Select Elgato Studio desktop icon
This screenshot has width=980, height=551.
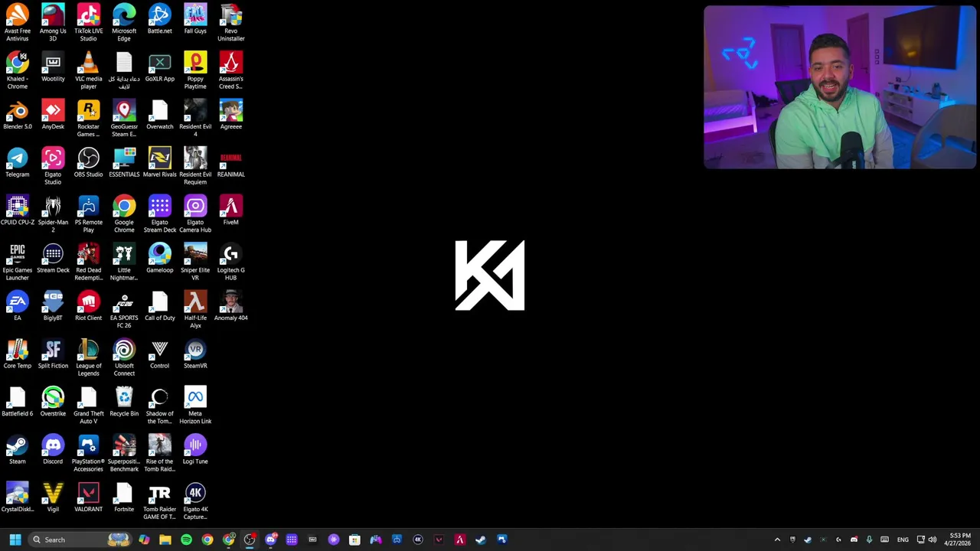53,166
